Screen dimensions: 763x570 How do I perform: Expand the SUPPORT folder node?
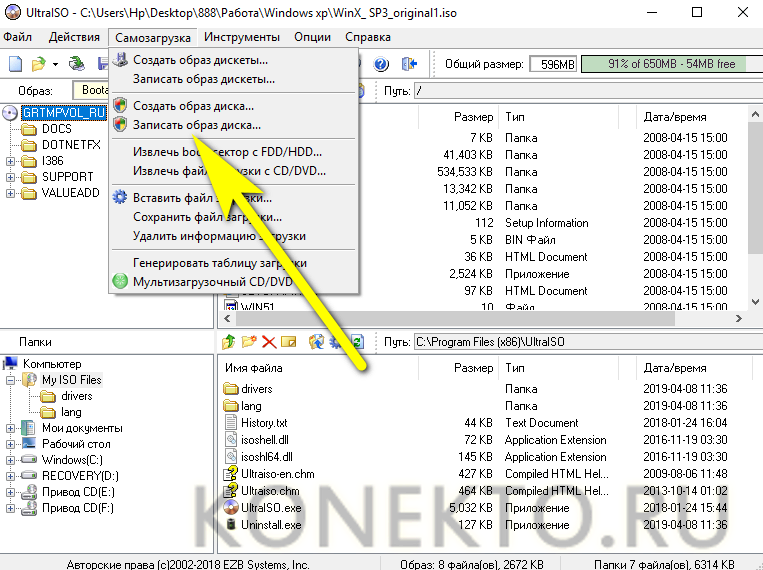(x=10, y=177)
